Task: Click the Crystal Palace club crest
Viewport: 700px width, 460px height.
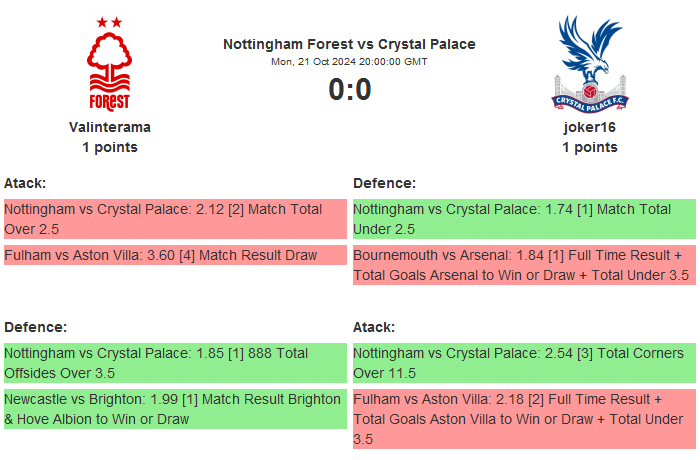Action: (x=590, y=62)
